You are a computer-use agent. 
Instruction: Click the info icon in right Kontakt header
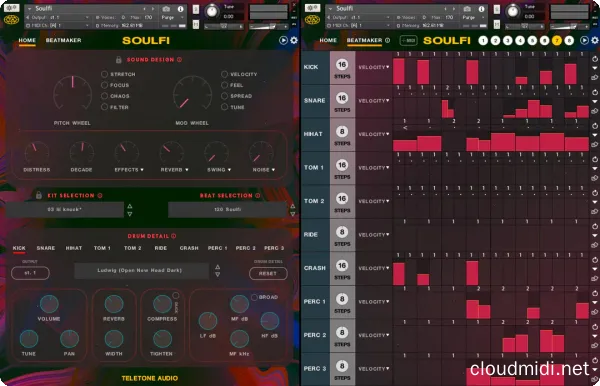tap(481, 8)
